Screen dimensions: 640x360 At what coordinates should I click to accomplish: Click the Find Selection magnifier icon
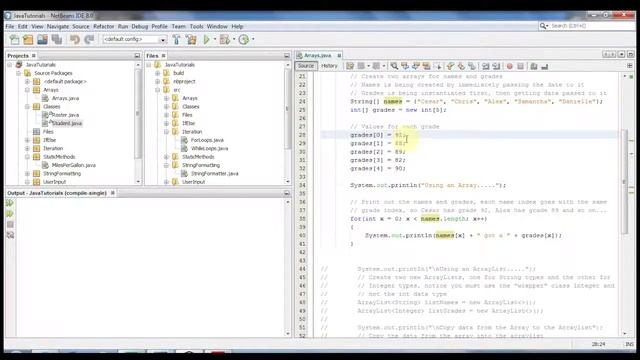pos(394,66)
